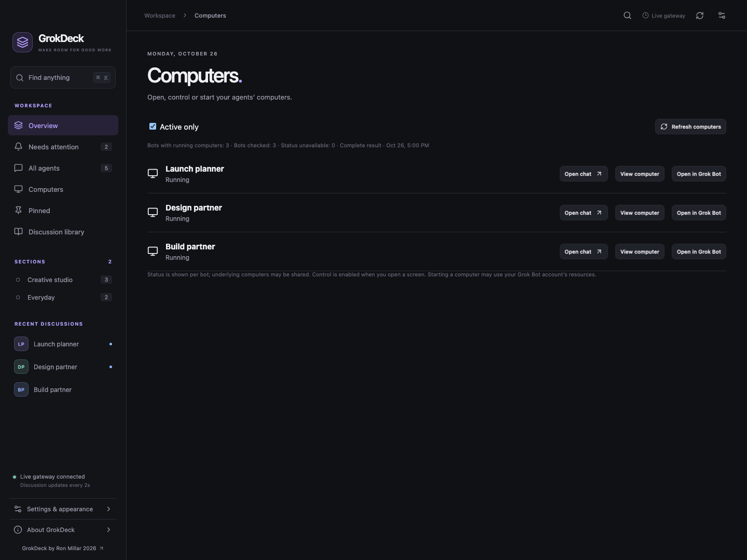Click the Live gateway clock indicator
The height and width of the screenshot is (560, 747).
pos(663,16)
